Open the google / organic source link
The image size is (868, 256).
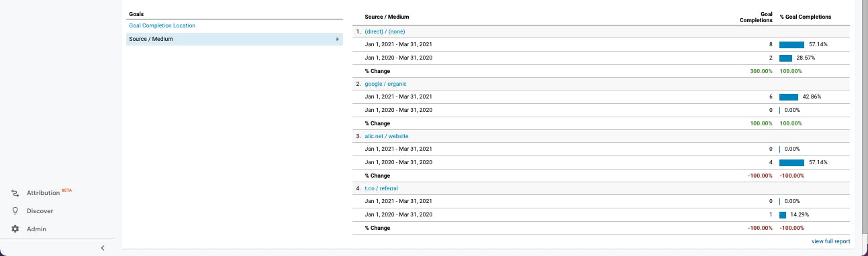tap(385, 84)
